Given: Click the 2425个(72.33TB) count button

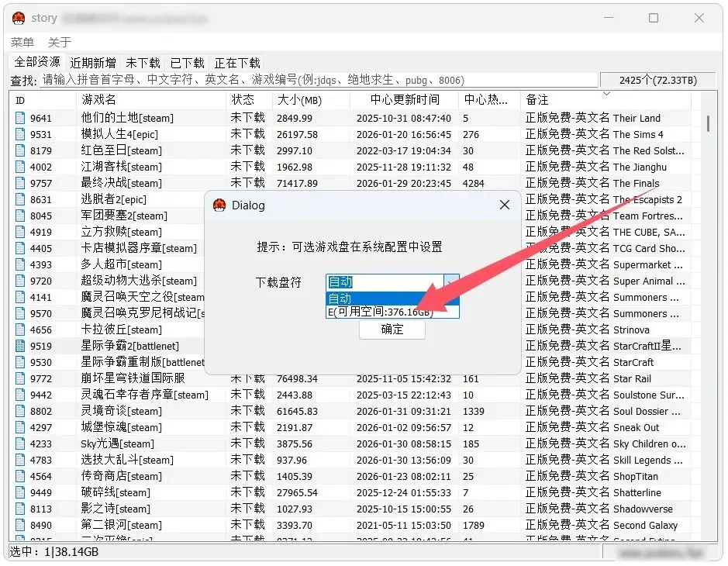Looking at the screenshot, I should coord(658,81).
